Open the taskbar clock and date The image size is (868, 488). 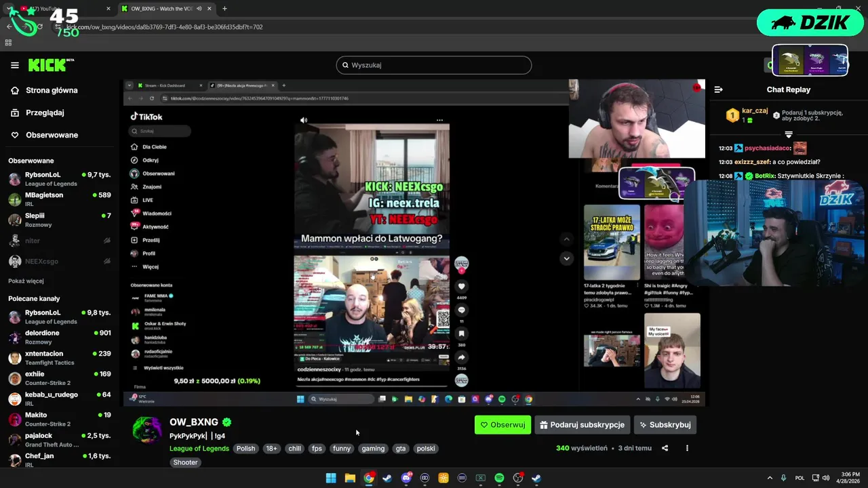pos(850,478)
